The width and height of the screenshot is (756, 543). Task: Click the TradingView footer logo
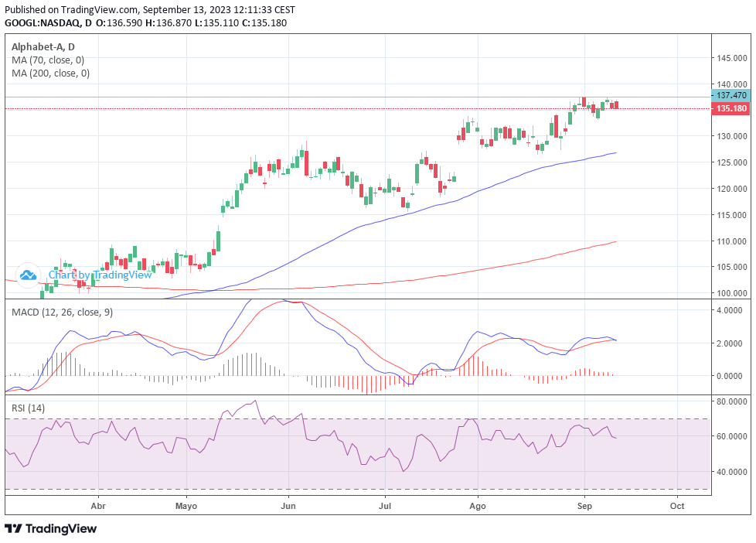[x=50, y=528]
